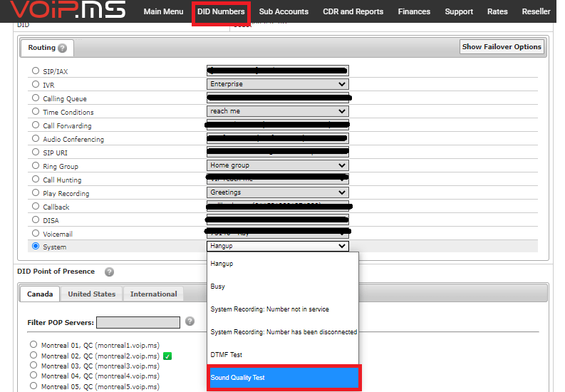Image resolution: width=565 pixels, height=392 pixels.
Task: Click Show Failover Options button
Action: pos(502,47)
